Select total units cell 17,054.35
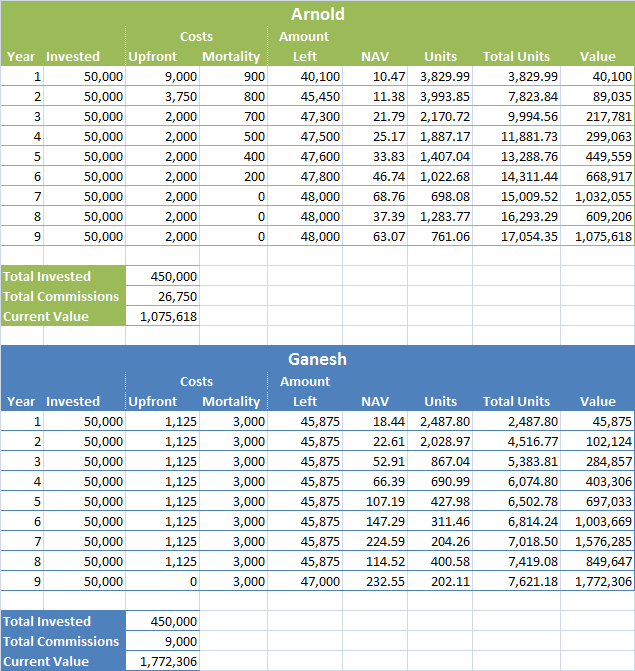The width and height of the screenshot is (635, 671). click(529, 236)
